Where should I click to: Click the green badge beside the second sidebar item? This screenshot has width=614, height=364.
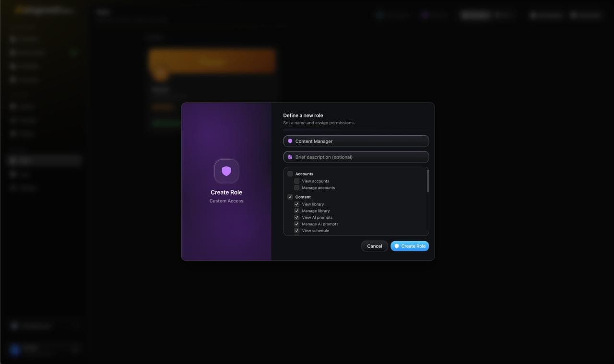(73, 53)
